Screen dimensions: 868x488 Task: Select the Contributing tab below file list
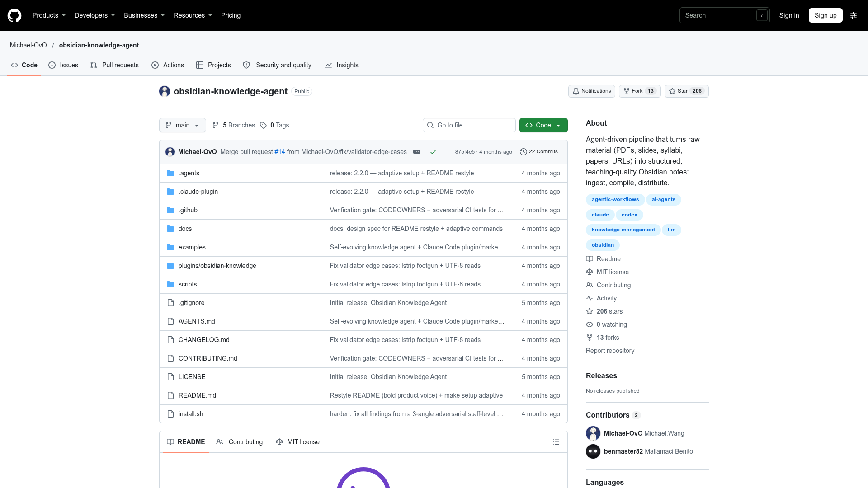240,442
